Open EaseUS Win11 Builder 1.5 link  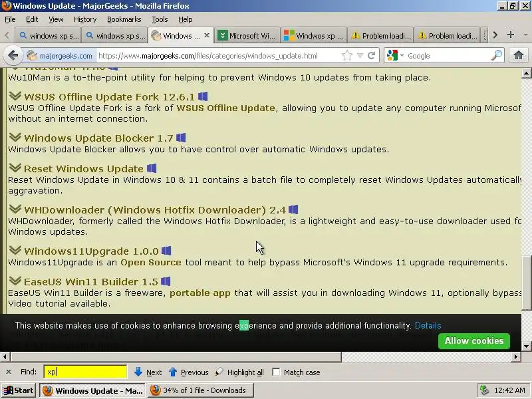91,282
